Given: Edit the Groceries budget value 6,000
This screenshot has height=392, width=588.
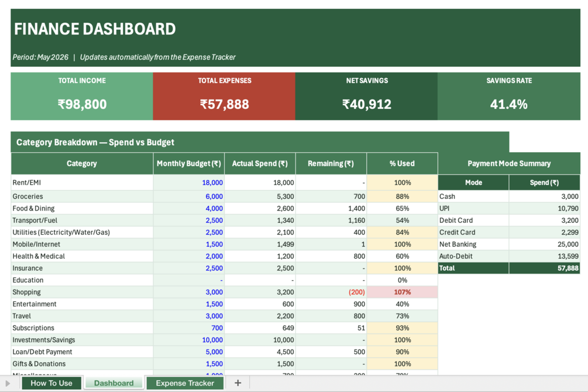Looking at the screenshot, I should [x=189, y=196].
